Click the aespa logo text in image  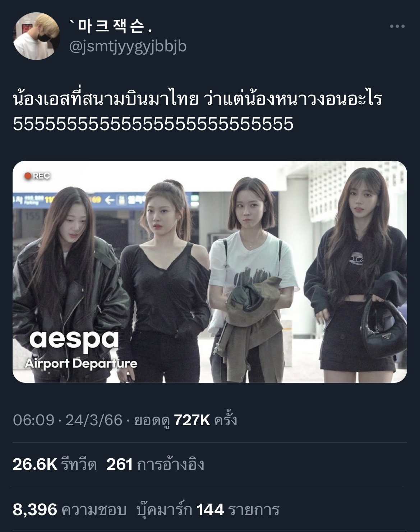(x=74, y=340)
